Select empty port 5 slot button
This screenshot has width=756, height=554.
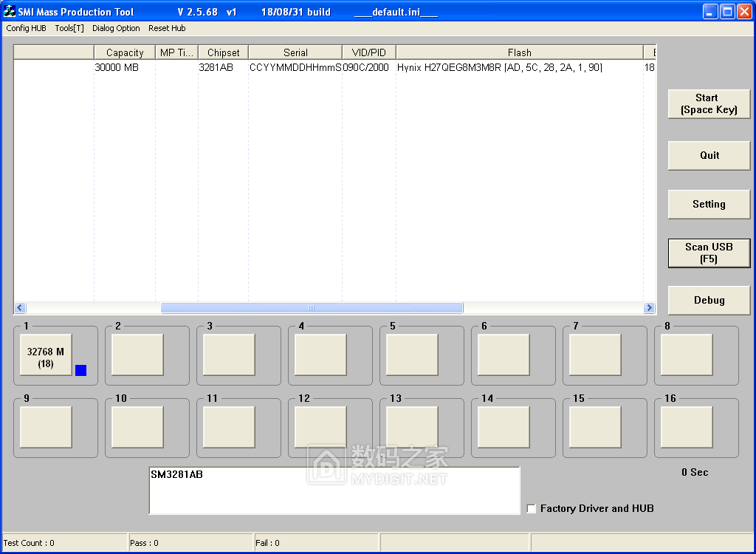(412, 355)
